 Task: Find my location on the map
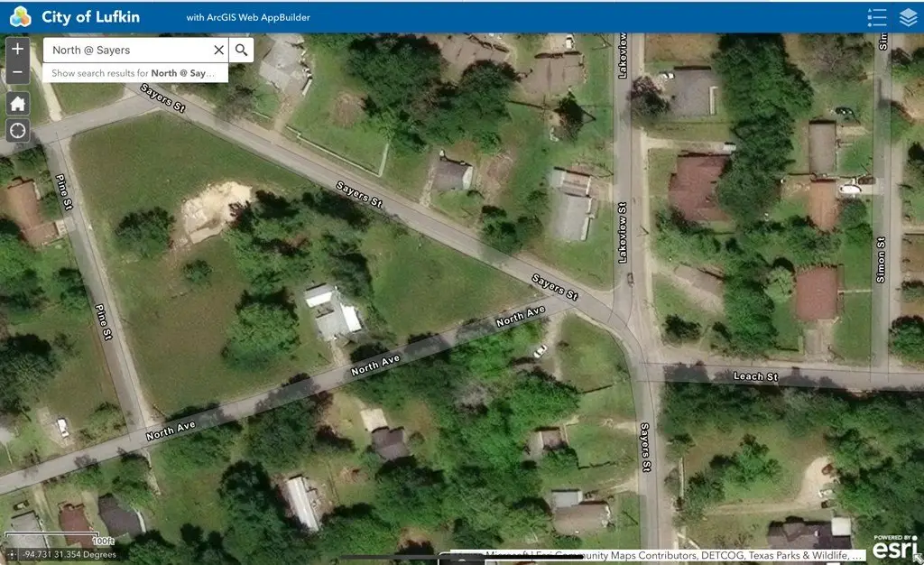tap(18, 131)
